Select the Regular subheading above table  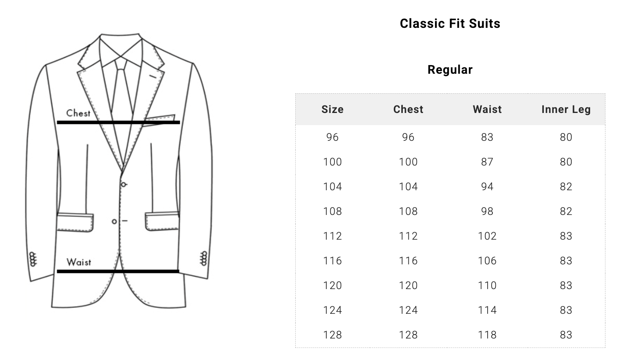coord(450,70)
